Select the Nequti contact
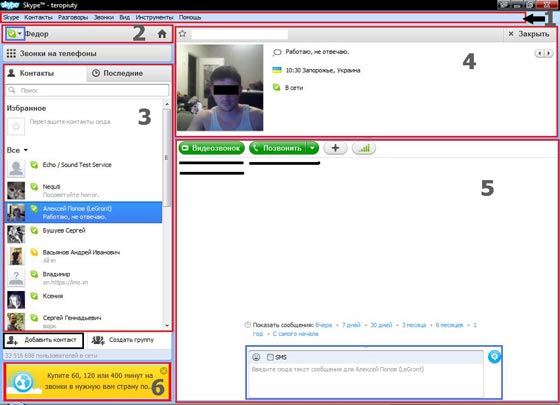 [x=84, y=190]
